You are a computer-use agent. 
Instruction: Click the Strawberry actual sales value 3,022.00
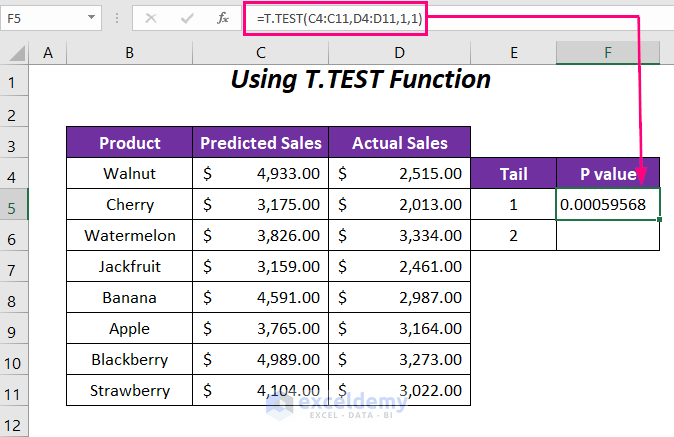[x=399, y=390]
